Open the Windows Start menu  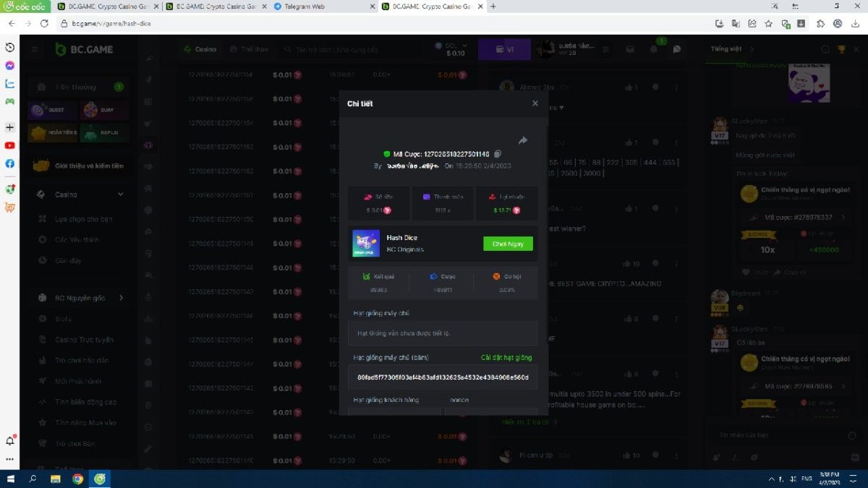click(x=10, y=479)
